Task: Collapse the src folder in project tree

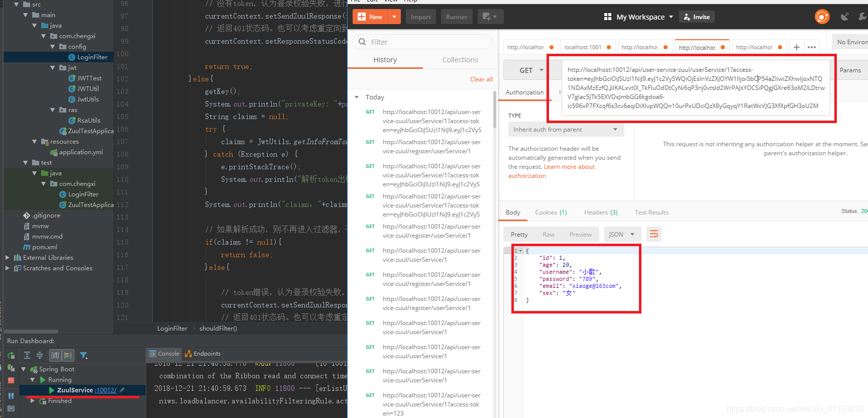Action: (16, 4)
